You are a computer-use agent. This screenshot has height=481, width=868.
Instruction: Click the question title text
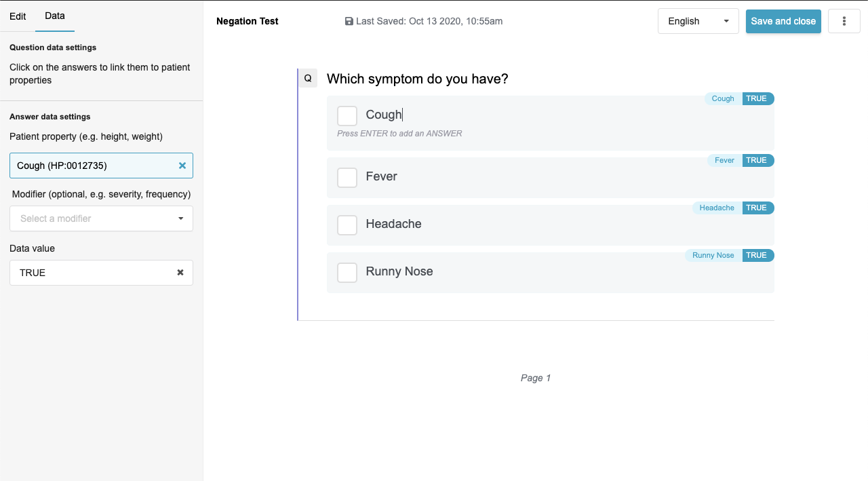pos(417,79)
